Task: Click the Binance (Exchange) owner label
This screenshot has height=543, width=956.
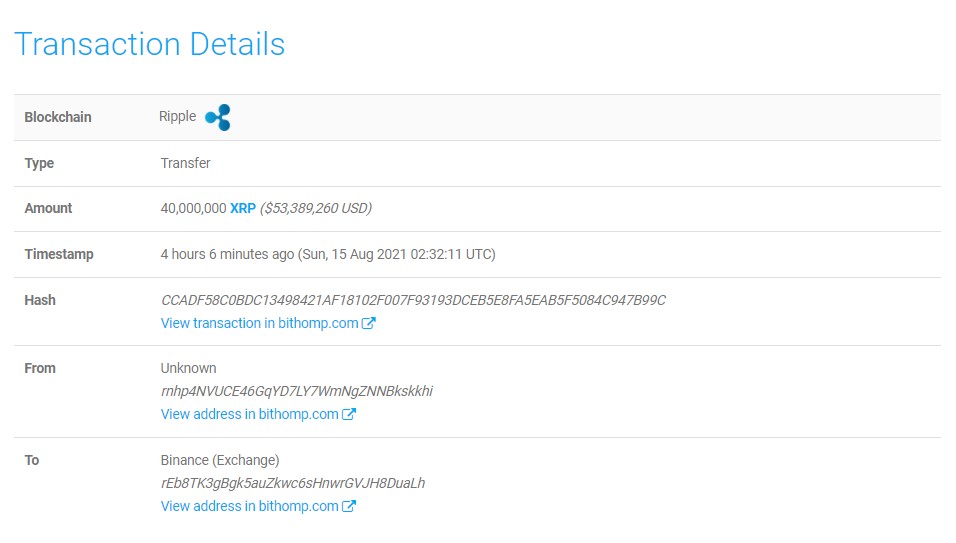Action: coord(220,460)
